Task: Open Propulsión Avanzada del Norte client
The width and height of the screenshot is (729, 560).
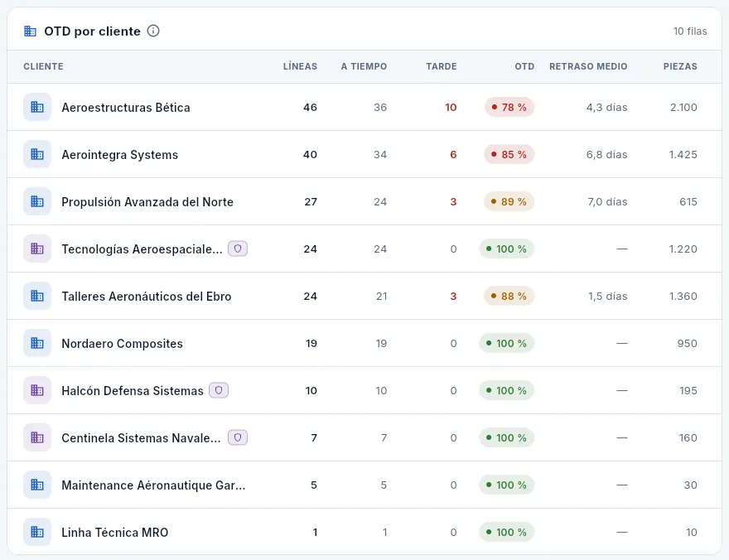Action: click(x=364, y=201)
